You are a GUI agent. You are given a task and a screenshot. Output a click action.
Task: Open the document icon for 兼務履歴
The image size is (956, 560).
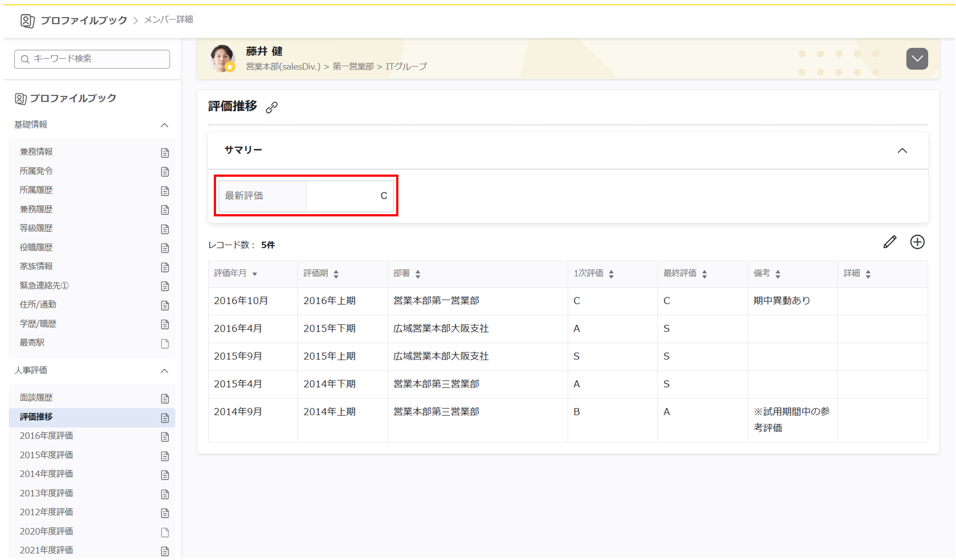point(165,210)
